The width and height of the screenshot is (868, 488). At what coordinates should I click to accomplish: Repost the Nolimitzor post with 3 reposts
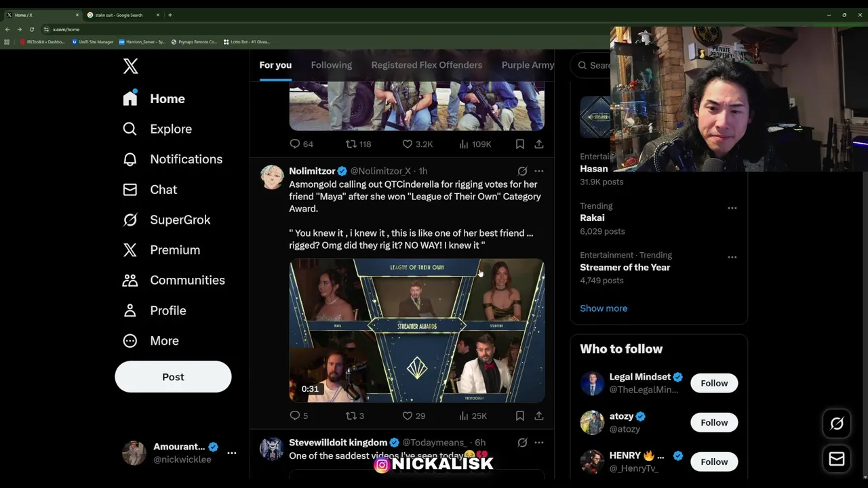(355, 416)
